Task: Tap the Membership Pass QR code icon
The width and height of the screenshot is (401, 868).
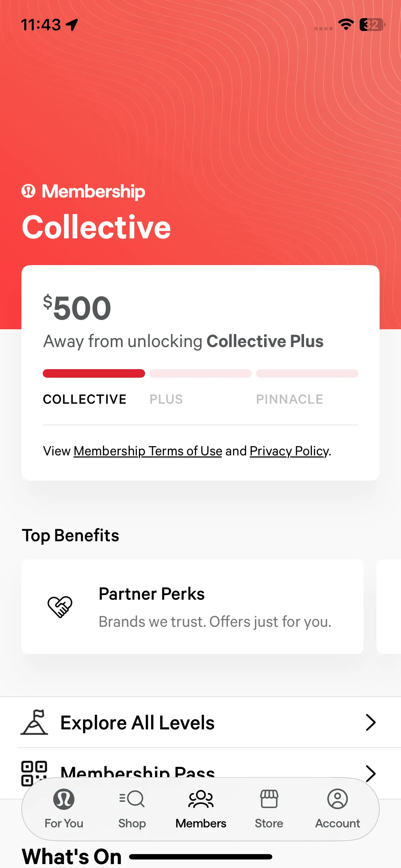Action: click(34, 773)
